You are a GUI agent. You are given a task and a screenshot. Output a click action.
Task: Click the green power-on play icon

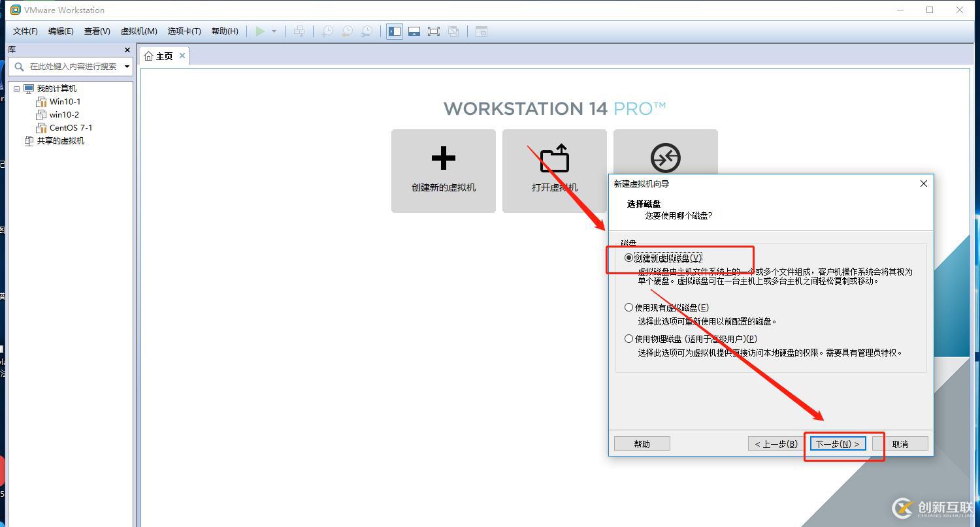260,31
